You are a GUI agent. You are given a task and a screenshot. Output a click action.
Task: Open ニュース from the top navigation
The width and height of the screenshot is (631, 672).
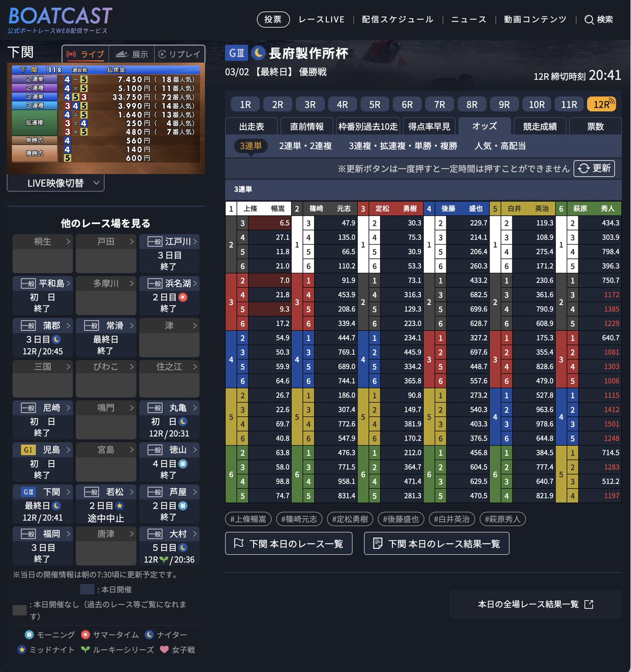469,18
